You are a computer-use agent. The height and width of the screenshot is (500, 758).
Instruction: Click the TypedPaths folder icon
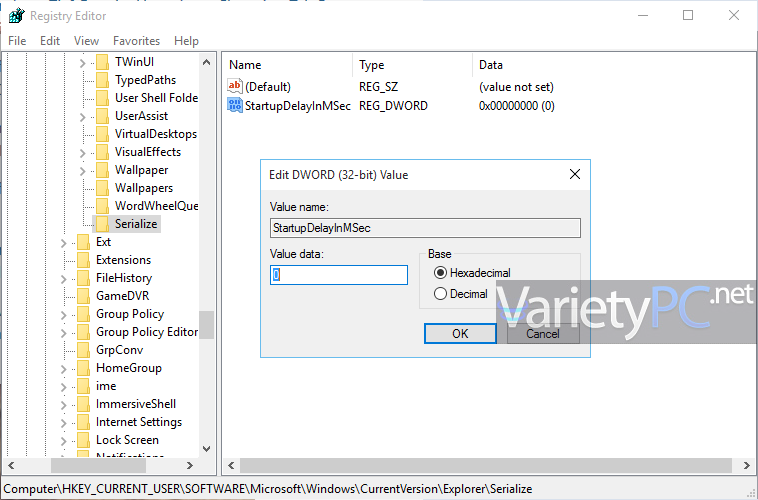[x=102, y=80]
